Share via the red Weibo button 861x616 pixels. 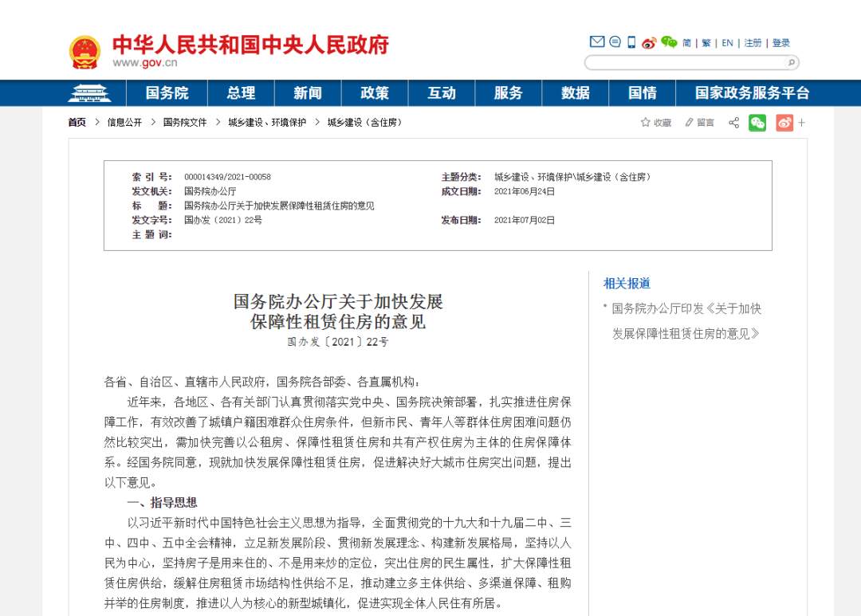[x=784, y=123]
